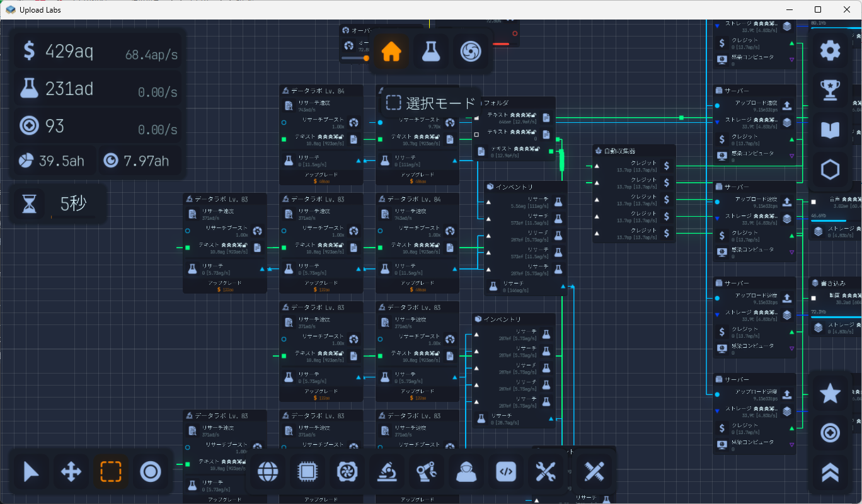
Task: Click the star favorites button
Action: [x=830, y=394]
